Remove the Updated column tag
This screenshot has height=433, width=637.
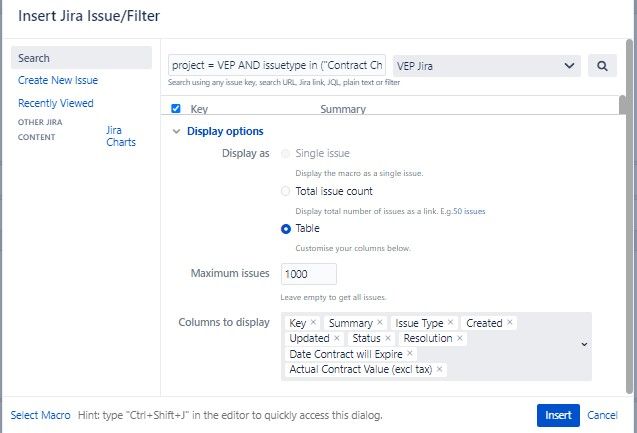point(337,338)
